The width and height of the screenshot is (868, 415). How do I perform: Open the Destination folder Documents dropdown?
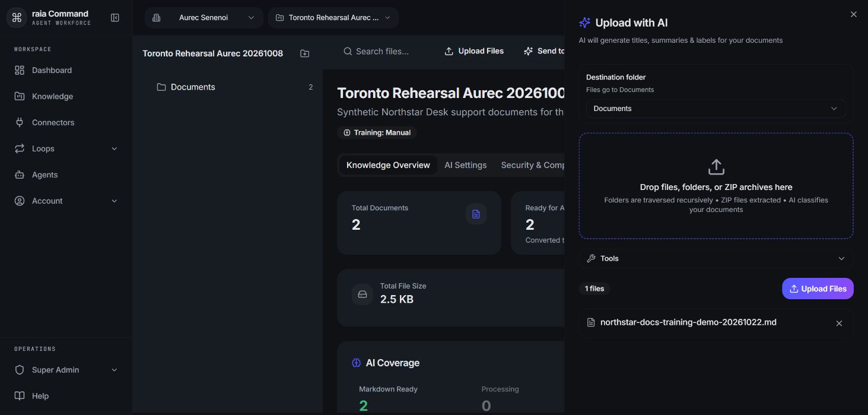(716, 109)
